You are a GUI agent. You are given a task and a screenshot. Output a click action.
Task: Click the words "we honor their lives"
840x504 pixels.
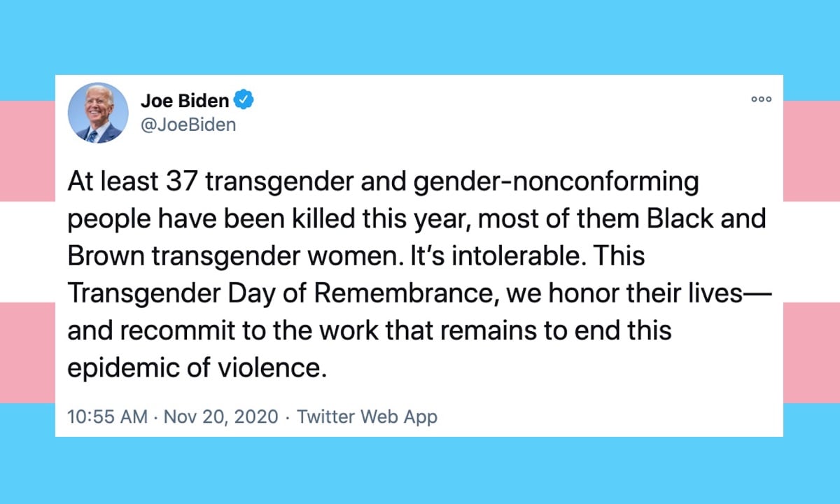click(x=627, y=293)
